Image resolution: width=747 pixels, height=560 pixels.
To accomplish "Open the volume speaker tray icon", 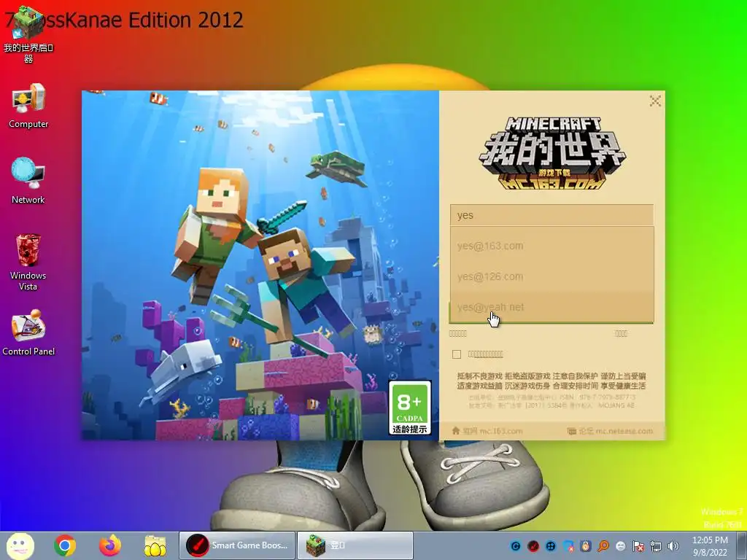I will pyautogui.click(x=673, y=546).
